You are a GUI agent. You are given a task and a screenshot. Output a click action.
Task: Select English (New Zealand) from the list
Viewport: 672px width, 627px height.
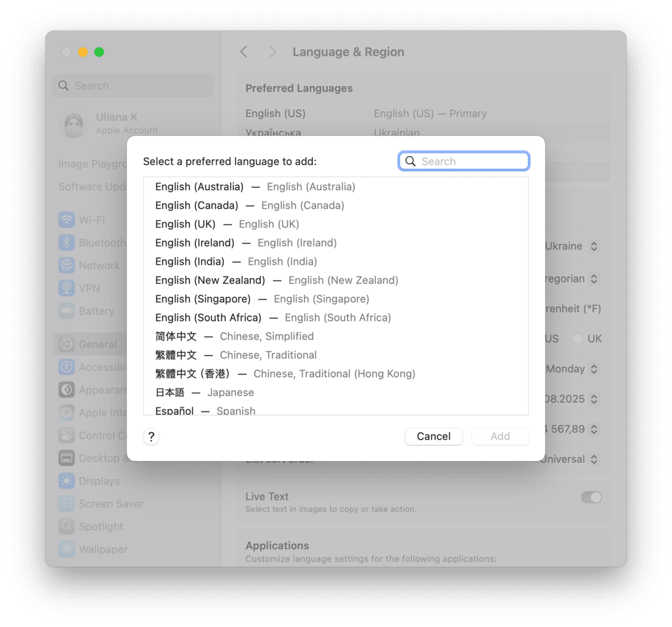point(336,280)
